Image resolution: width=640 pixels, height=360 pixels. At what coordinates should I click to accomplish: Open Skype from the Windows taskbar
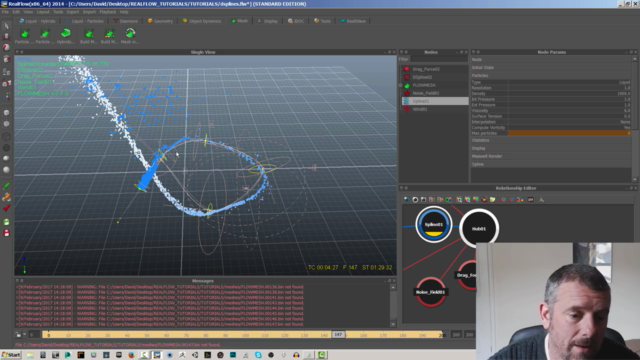(258, 355)
